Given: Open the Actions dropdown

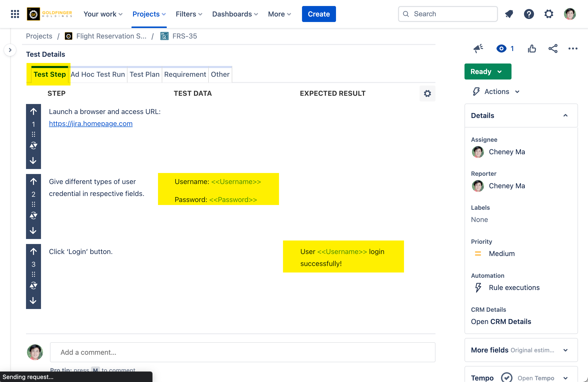Looking at the screenshot, I should point(496,92).
